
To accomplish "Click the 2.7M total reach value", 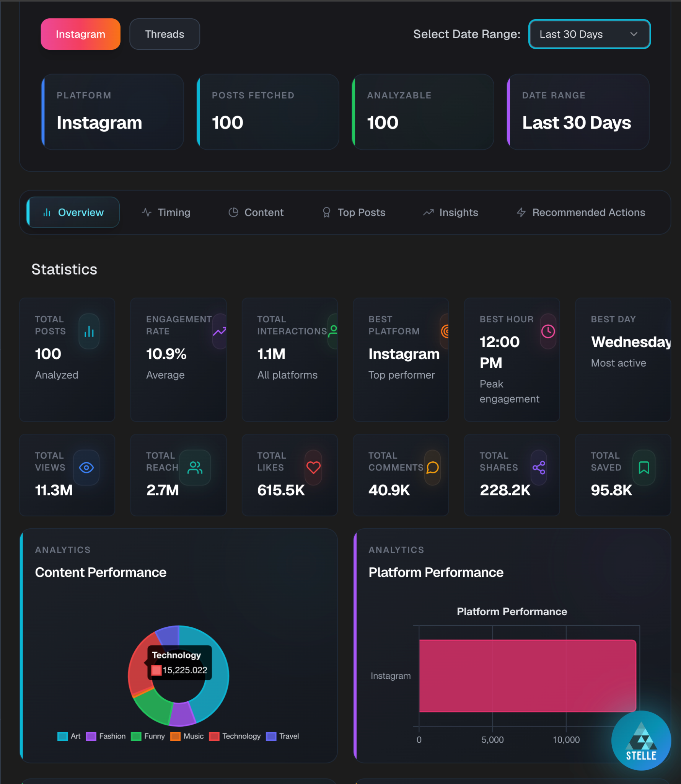I will point(163,490).
